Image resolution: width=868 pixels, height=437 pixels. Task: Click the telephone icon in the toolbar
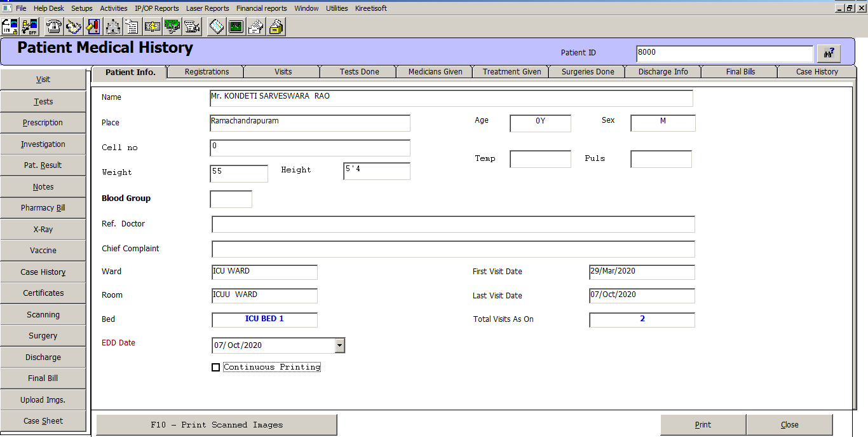54,27
